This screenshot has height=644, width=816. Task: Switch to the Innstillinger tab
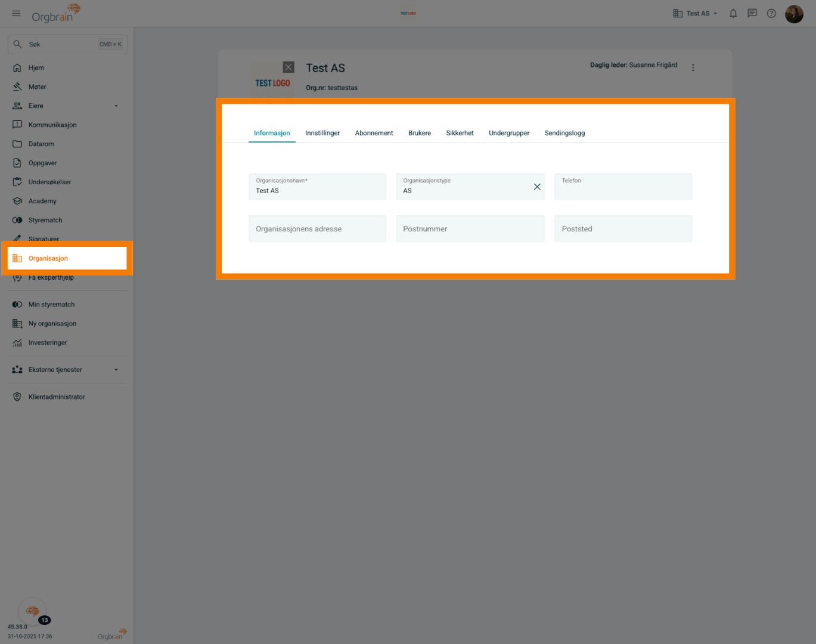point(322,133)
